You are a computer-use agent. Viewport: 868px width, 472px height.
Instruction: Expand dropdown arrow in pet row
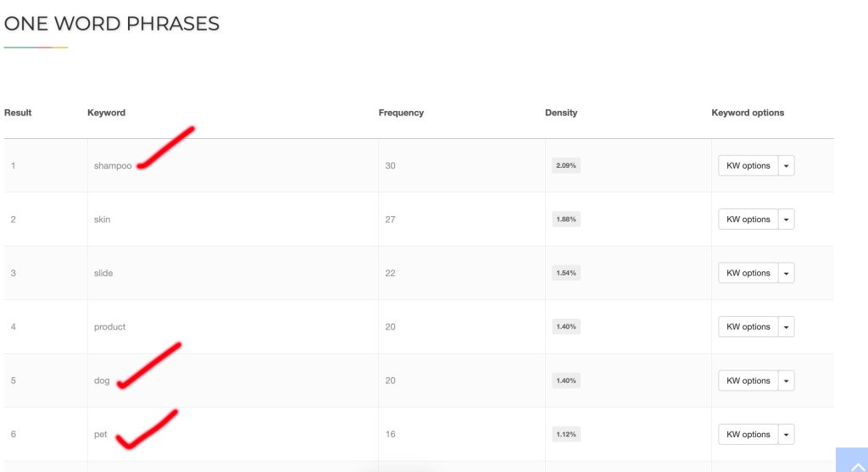pyautogui.click(x=787, y=435)
